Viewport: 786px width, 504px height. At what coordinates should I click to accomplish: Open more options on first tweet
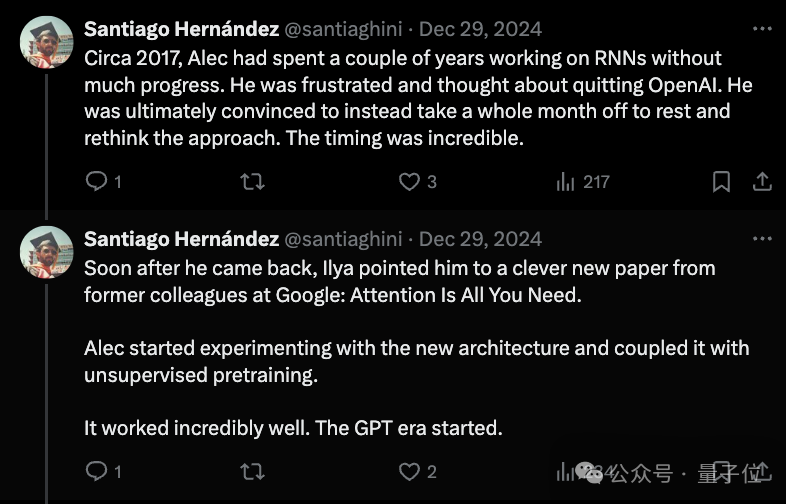[x=762, y=29]
